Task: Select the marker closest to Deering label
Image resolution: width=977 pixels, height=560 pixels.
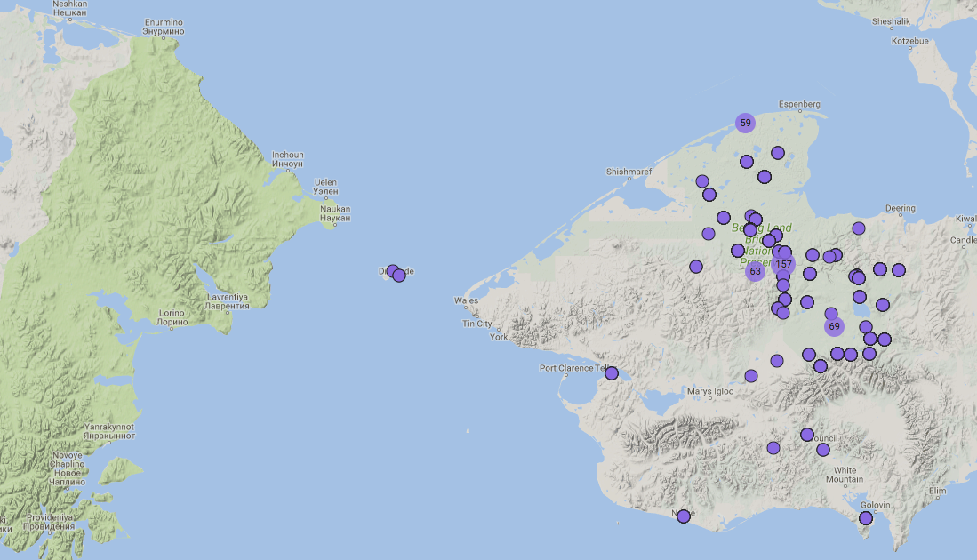Action: (x=859, y=228)
